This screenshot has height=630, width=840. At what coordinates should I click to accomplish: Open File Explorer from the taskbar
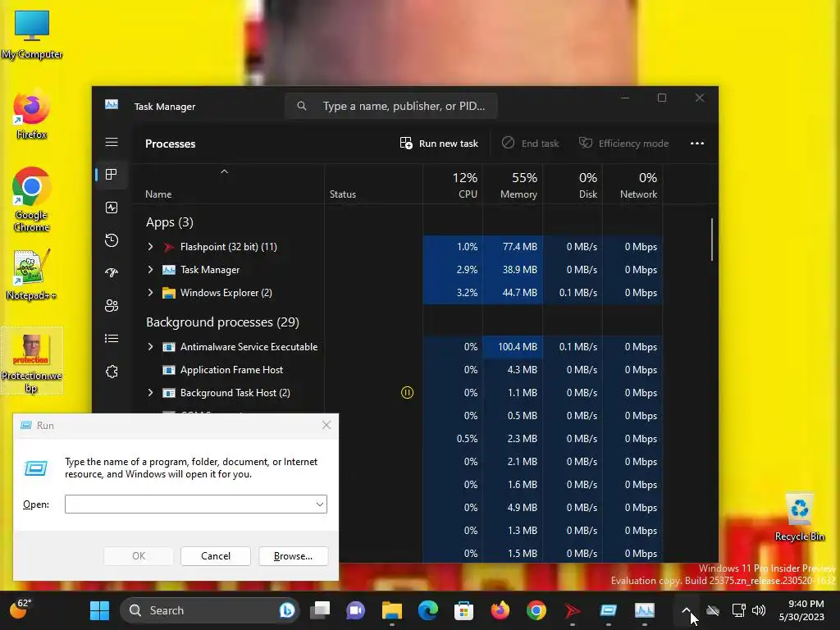(x=391, y=610)
